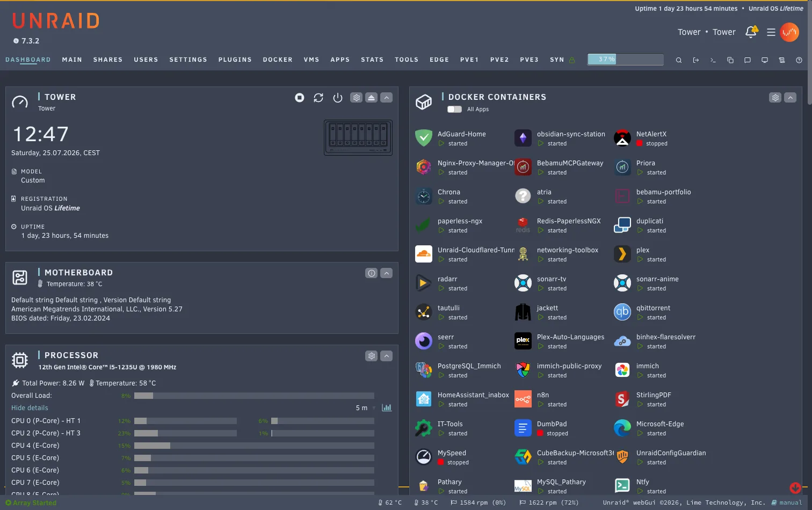The image size is (812, 510).
Task: Collapse the Docker Containers panel
Action: [791, 98]
